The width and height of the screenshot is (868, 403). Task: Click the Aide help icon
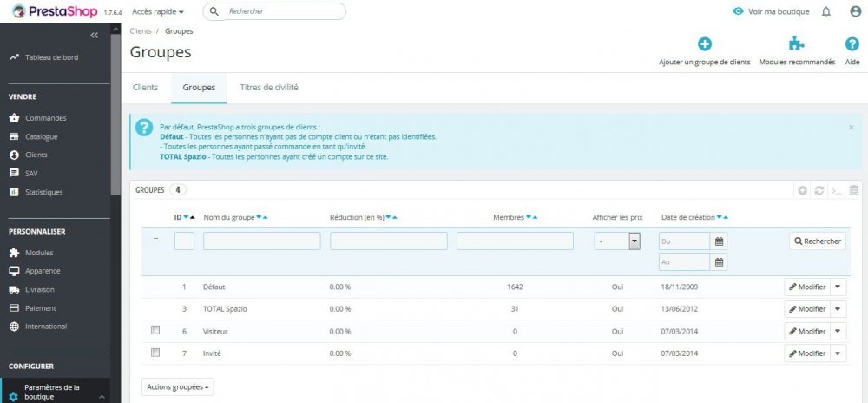(852, 44)
